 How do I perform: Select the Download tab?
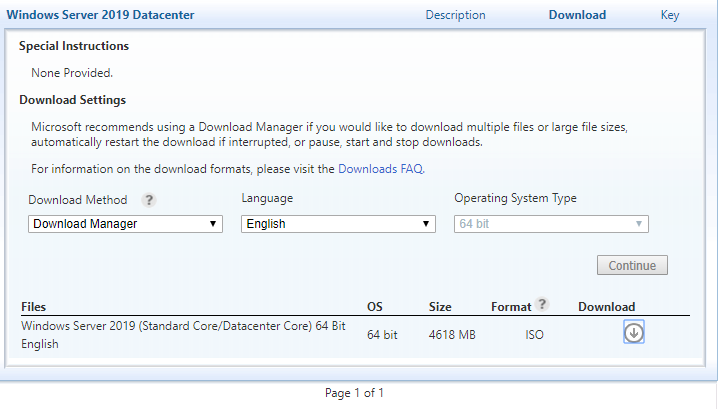coord(577,15)
